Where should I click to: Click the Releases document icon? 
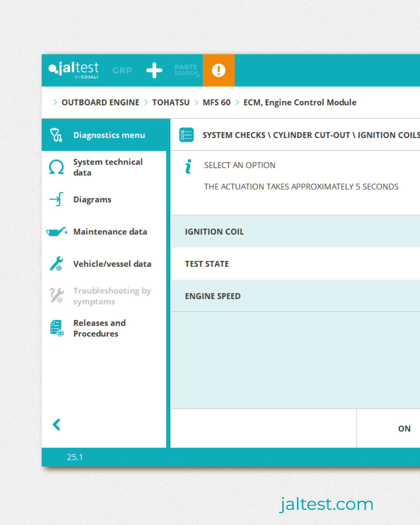coord(57,328)
